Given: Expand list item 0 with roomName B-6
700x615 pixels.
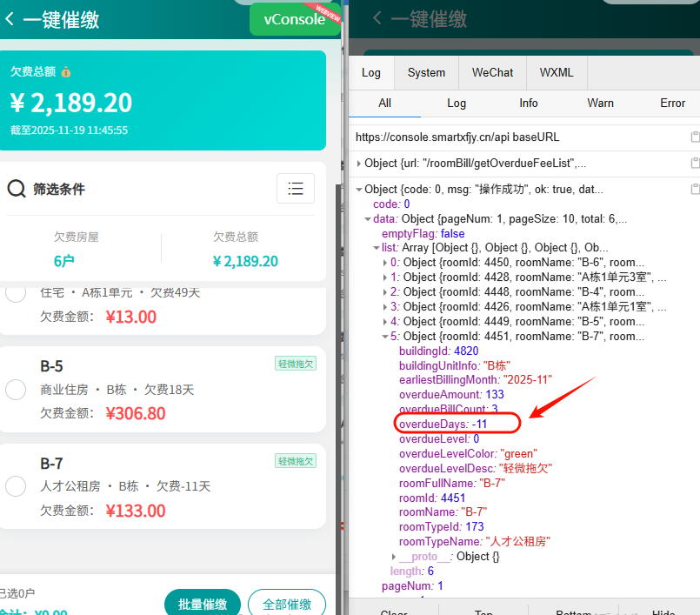Looking at the screenshot, I should click(x=385, y=263).
